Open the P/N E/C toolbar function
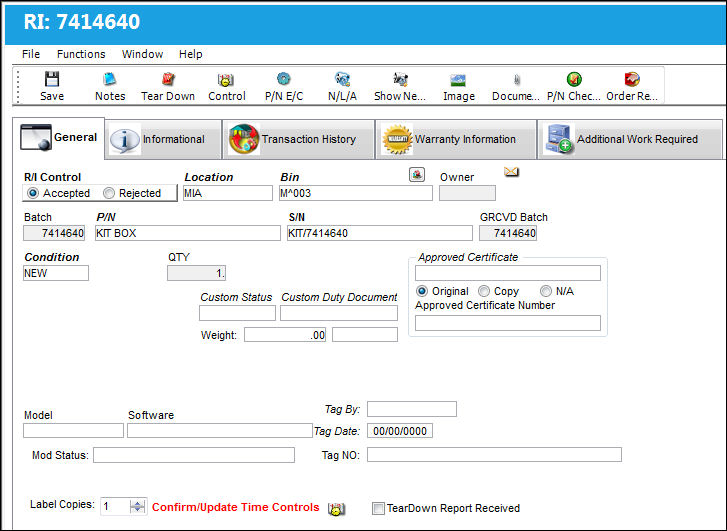This screenshot has height=531, width=727. [x=284, y=86]
